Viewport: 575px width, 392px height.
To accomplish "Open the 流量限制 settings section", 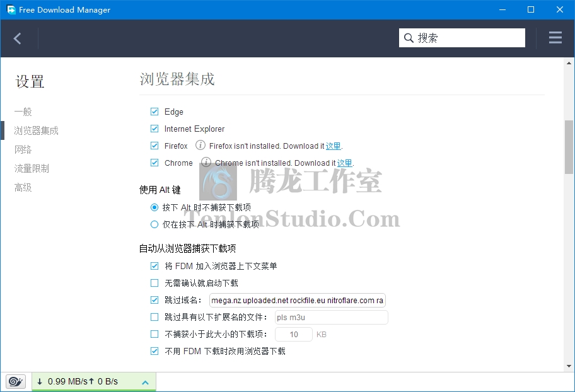I will tap(32, 169).
